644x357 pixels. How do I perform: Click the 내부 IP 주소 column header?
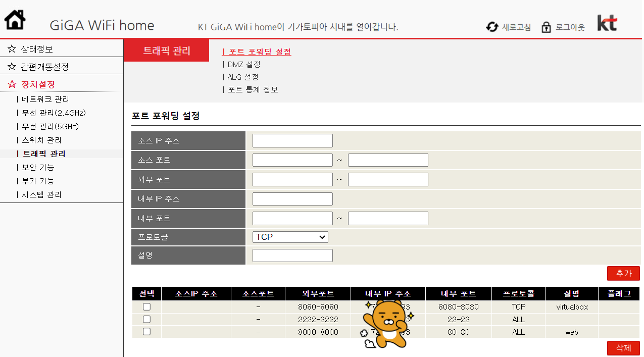coord(388,293)
